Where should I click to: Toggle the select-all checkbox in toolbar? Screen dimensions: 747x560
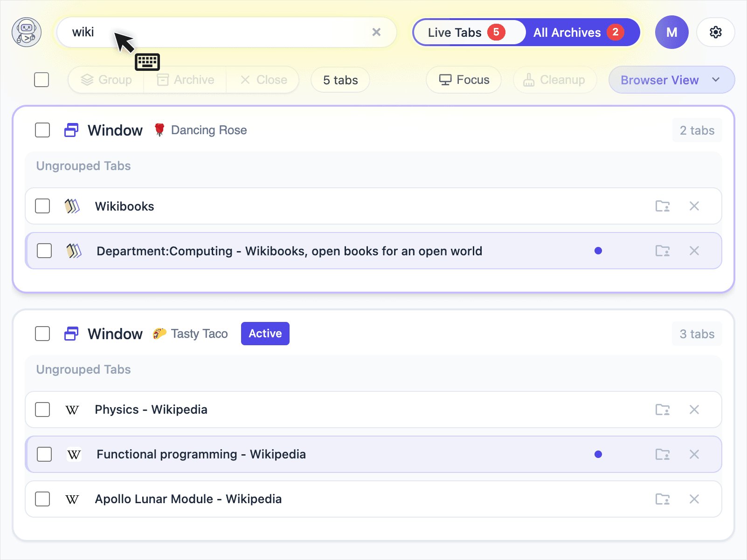pos(41,80)
